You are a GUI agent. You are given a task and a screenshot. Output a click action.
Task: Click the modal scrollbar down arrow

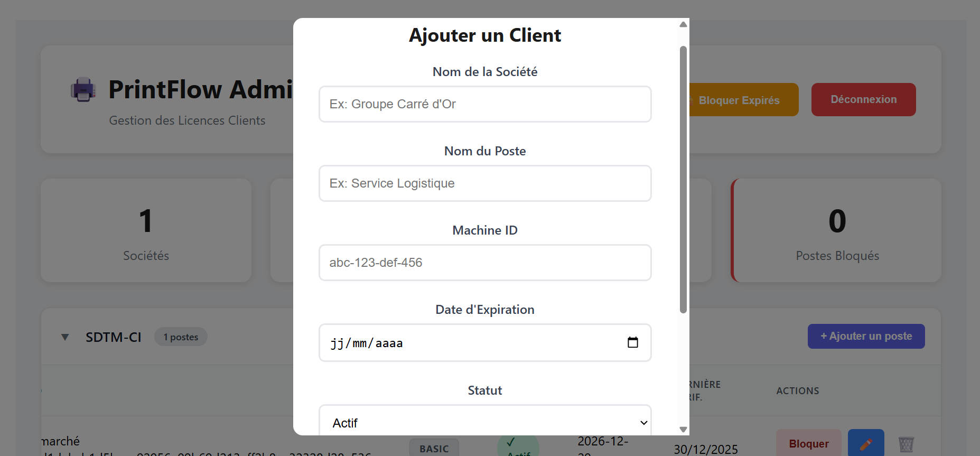click(683, 430)
